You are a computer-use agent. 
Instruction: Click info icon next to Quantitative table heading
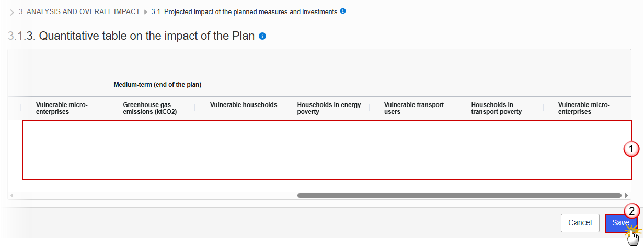coord(262,36)
